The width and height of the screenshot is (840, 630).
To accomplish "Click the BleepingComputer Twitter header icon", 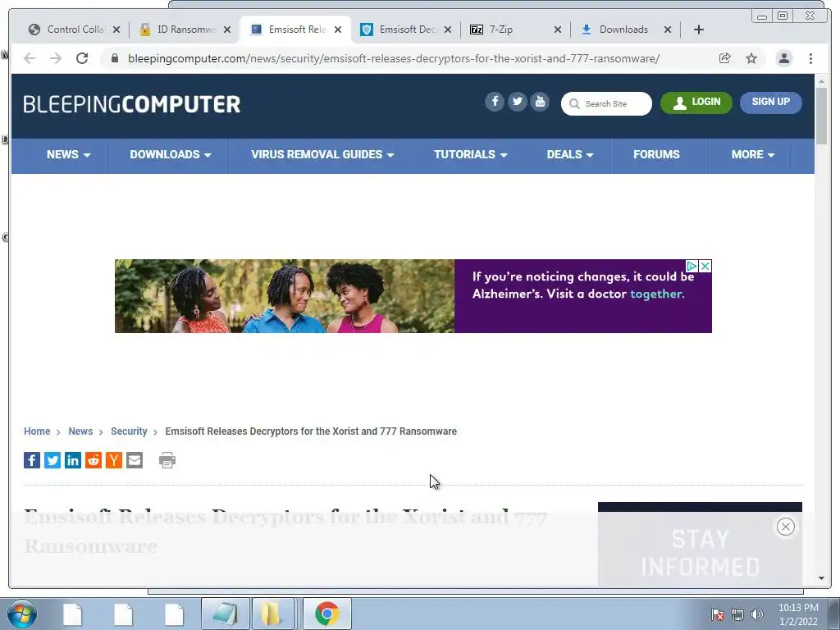I will [517, 101].
